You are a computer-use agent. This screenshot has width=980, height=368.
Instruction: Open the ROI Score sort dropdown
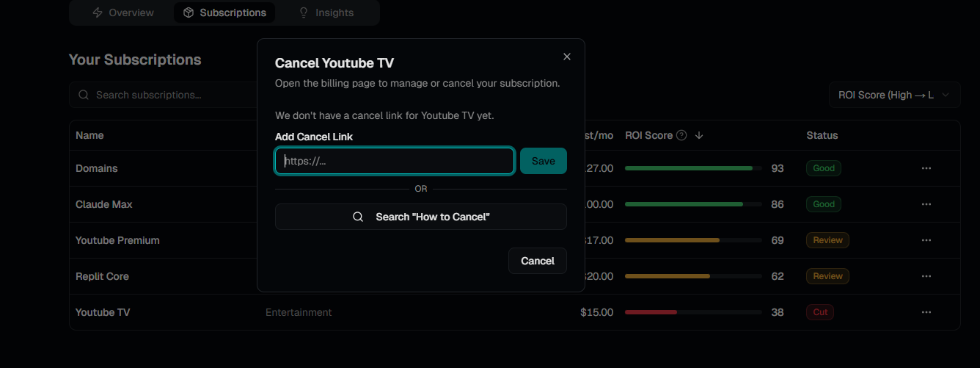point(894,95)
